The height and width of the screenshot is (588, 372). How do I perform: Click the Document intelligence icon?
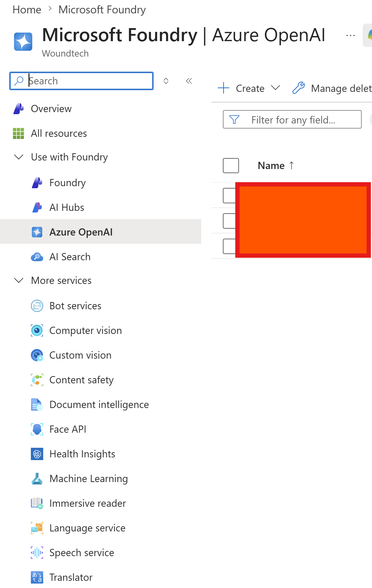pyautogui.click(x=37, y=405)
